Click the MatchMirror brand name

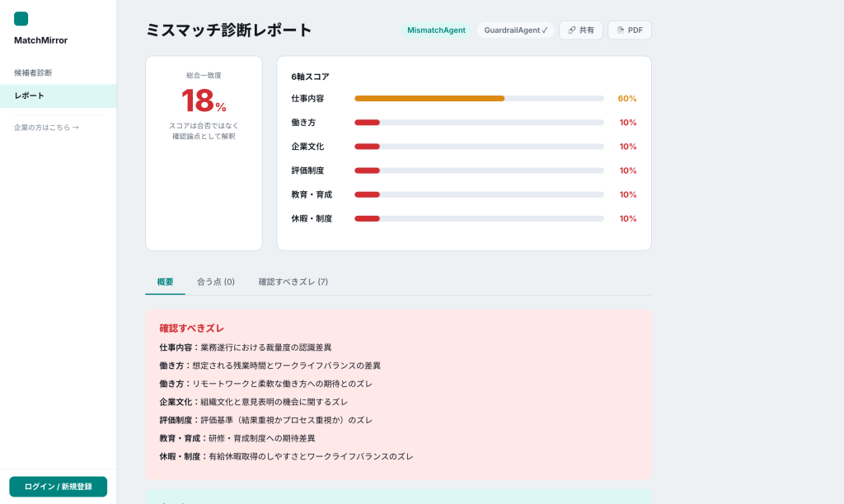pyautogui.click(x=41, y=40)
